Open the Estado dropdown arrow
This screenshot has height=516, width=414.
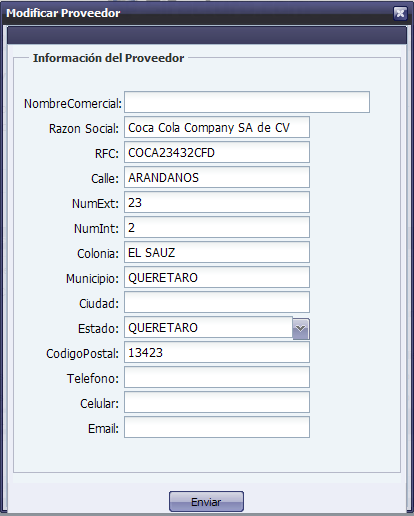[301, 329]
